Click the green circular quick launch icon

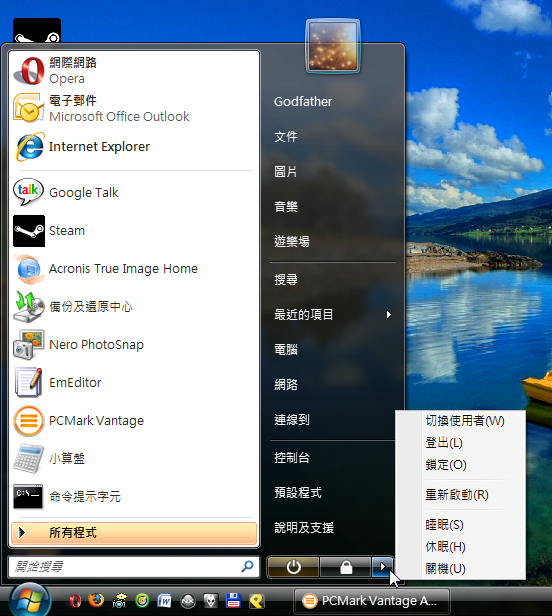tap(142, 601)
